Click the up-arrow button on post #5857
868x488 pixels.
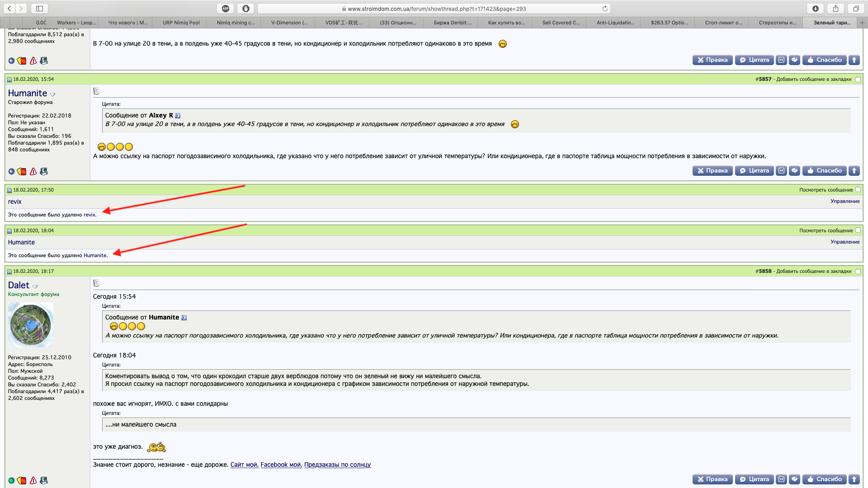pos(854,171)
